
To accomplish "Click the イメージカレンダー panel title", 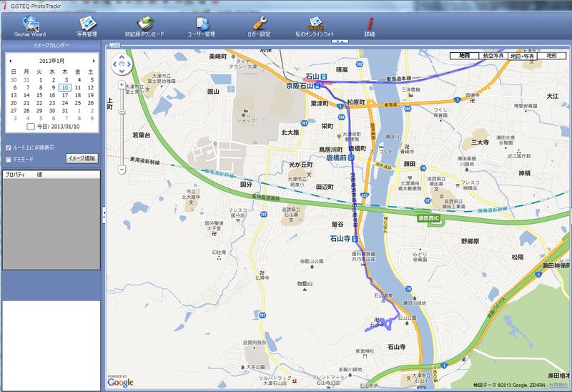I will tap(51, 45).
